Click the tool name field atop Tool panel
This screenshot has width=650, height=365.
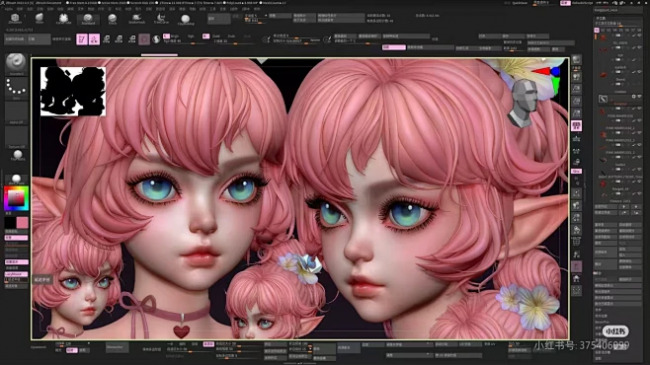618,10
